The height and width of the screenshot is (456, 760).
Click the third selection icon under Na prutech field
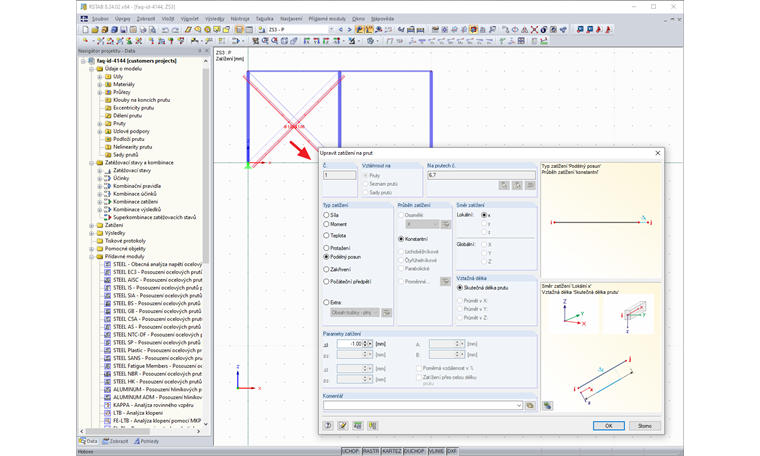pos(530,185)
